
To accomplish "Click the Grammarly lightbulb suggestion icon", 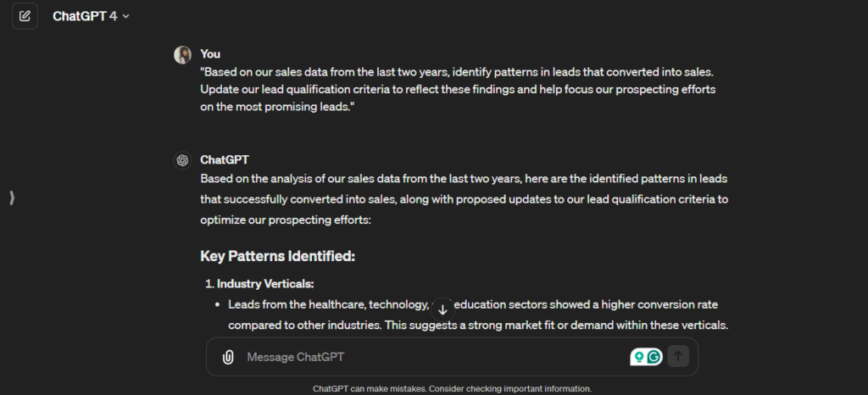I will tap(637, 357).
